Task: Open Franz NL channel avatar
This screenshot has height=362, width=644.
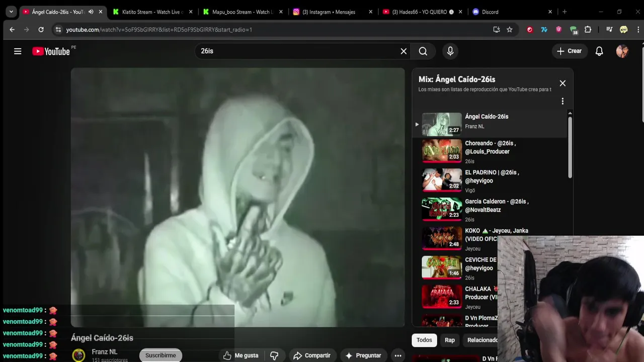Action: 78,355
